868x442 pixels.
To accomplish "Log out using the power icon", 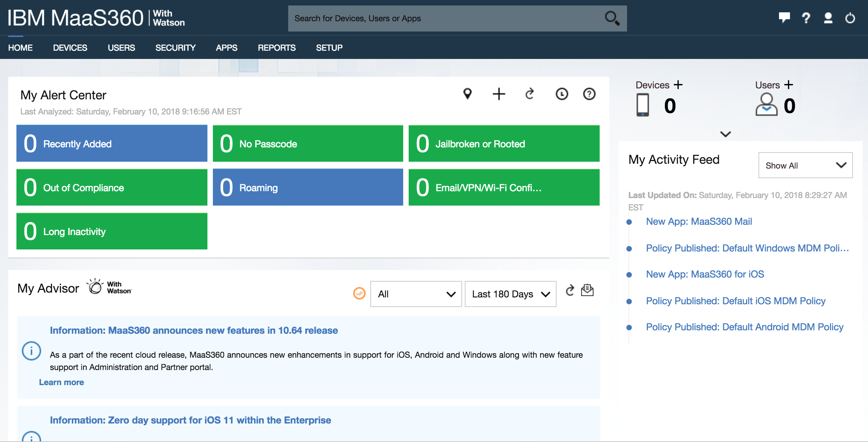I will [x=850, y=19].
